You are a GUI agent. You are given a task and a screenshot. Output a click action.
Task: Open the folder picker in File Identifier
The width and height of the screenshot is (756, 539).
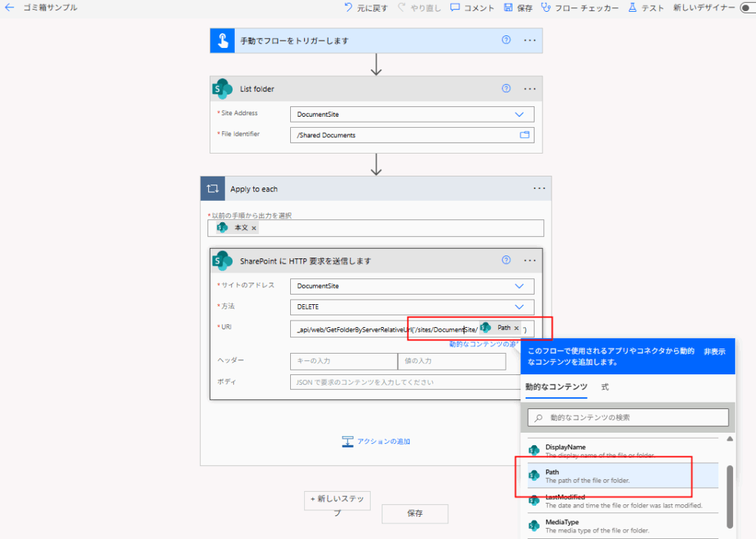click(x=525, y=135)
